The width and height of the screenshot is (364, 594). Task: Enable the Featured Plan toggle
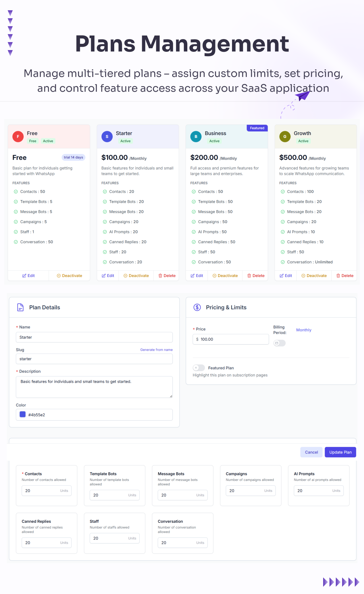199,368
